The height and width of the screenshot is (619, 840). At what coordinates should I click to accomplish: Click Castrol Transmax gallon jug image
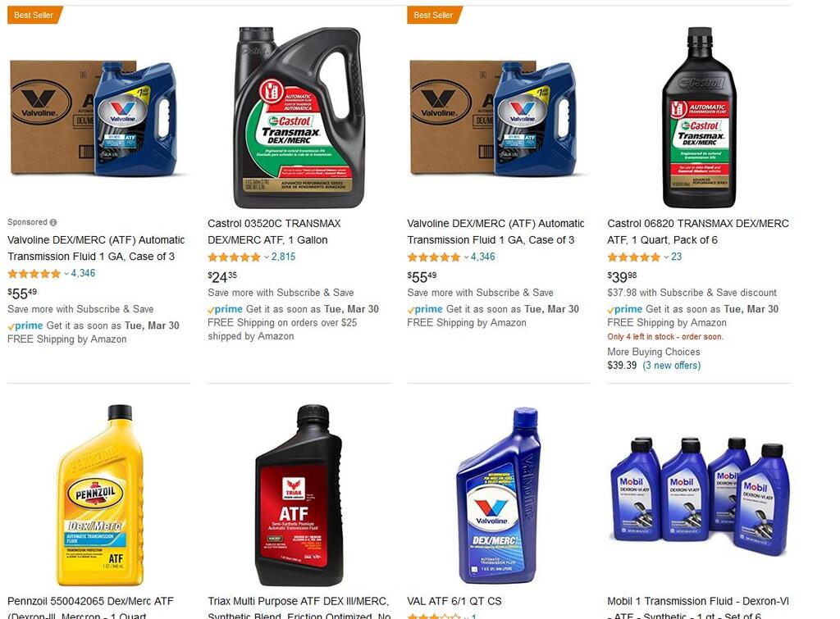click(299, 118)
